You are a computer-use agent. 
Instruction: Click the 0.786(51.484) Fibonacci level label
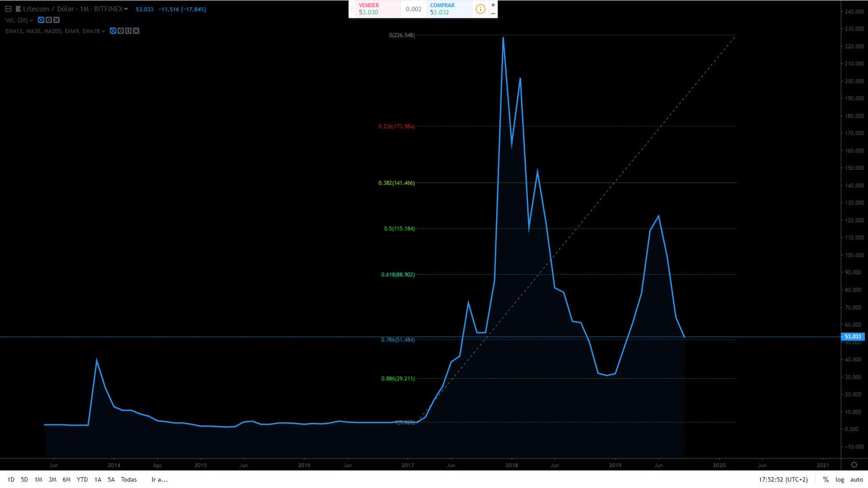tap(397, 341)
